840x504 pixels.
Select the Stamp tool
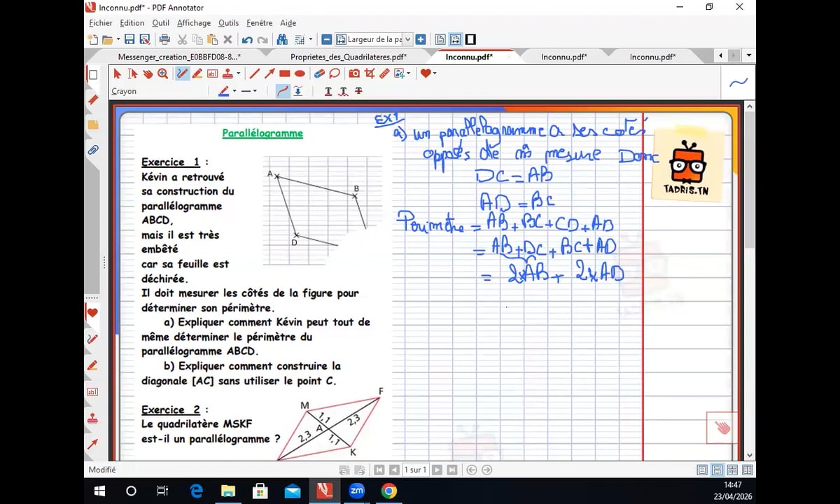coord(229,73)
